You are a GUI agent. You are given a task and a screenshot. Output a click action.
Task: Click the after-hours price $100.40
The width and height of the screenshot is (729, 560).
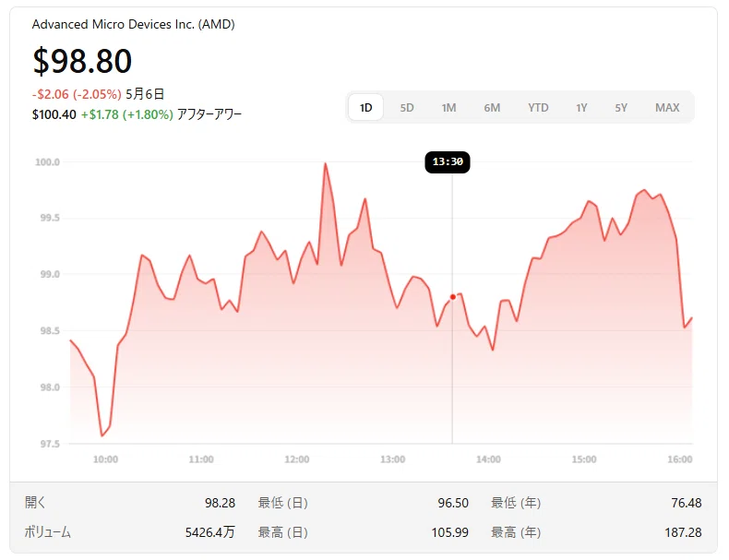(x=54, y=114)
